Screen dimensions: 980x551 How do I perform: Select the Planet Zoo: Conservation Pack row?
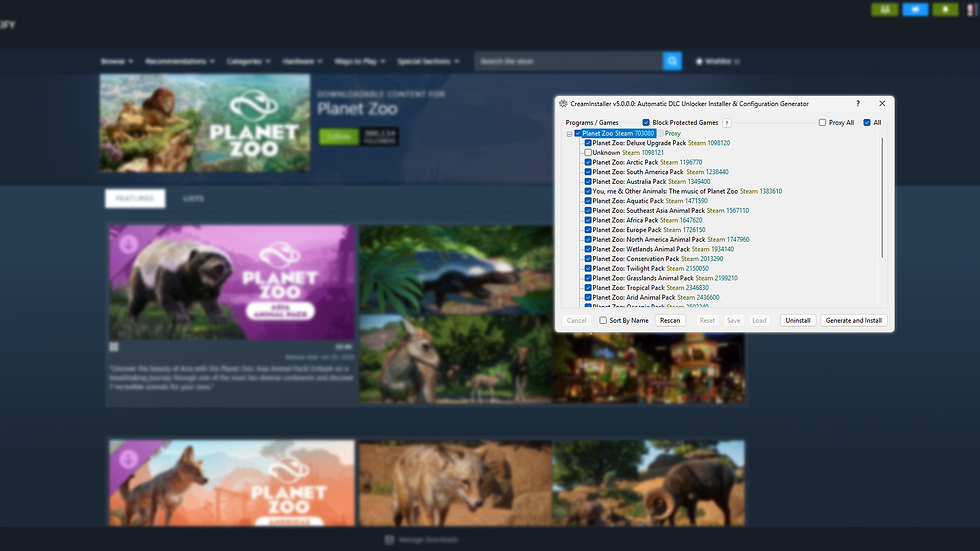[x=658, y=259]
